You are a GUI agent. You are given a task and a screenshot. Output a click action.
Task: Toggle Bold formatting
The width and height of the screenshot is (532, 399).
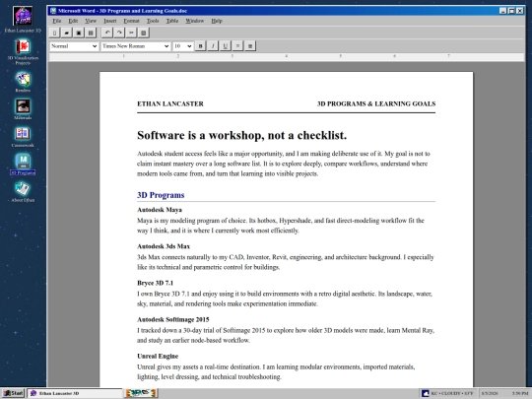coord(200,45)
